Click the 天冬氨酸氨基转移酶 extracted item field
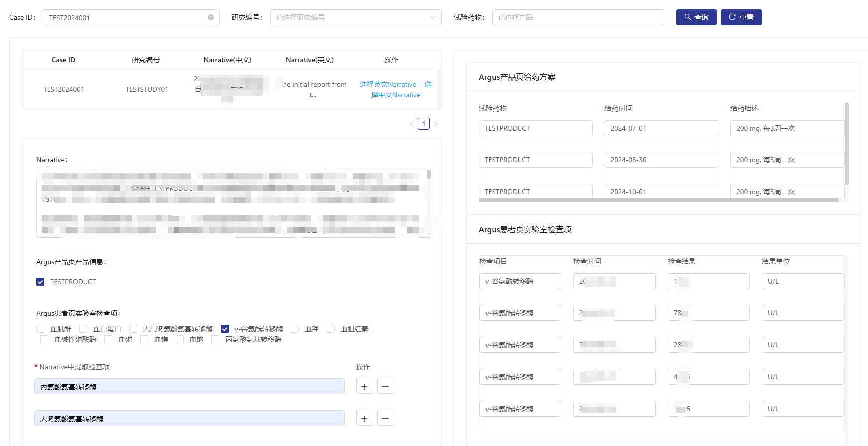This screenshot has height=446, width=868. (189, 418)
